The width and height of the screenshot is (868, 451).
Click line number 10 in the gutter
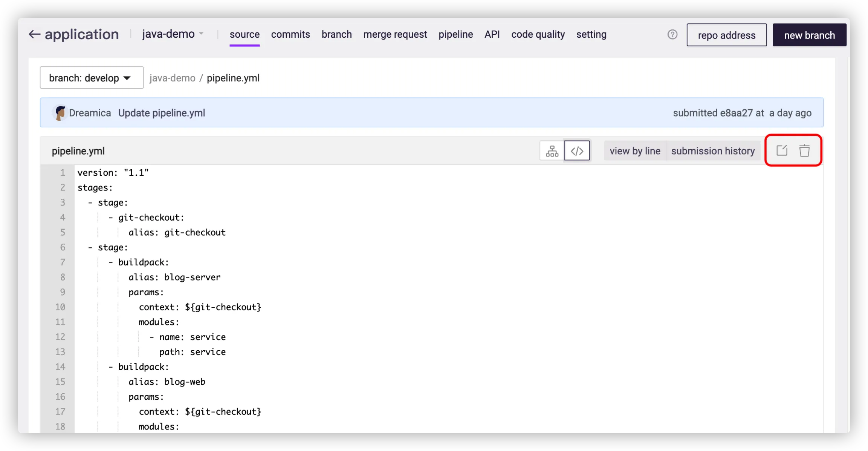[60, 307]
